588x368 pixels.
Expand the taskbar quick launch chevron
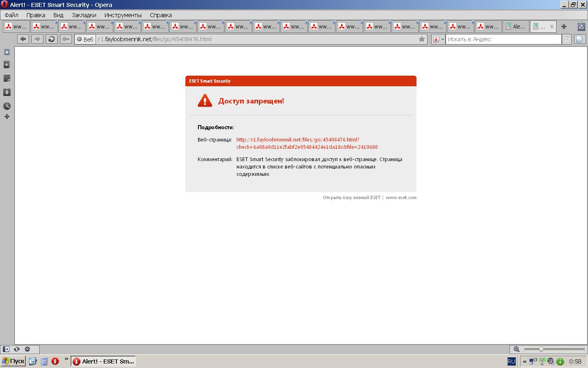coord(66,359)
